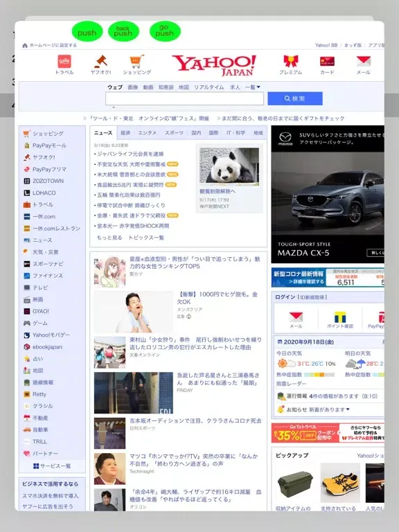
Task: Switch to the スポーツ news tab
Action: pos(174,133)
